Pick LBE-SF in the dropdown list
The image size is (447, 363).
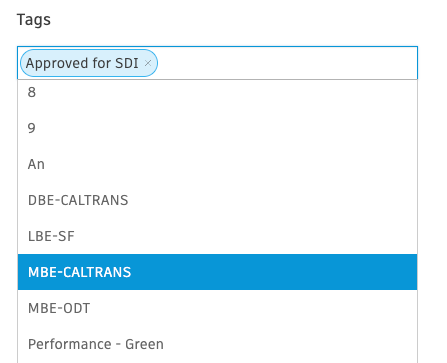point(217,236)
